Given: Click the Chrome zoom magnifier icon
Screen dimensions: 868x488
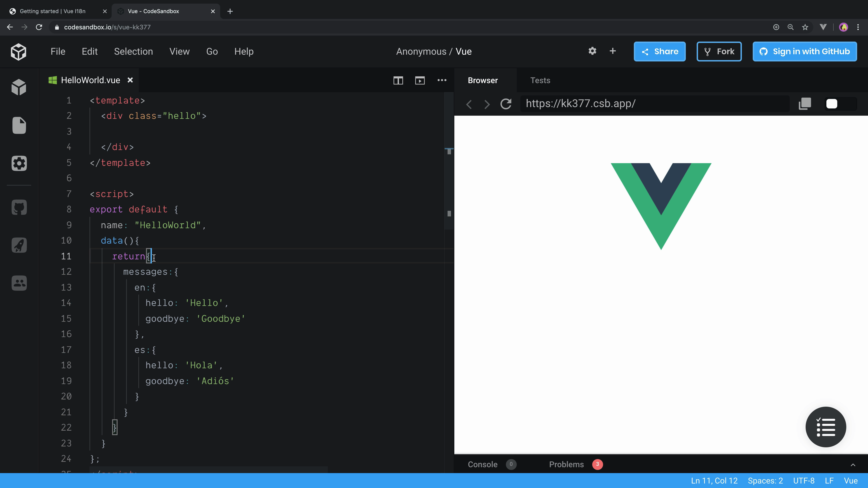Looking at the screenshot, I should (x=790, y=27).
